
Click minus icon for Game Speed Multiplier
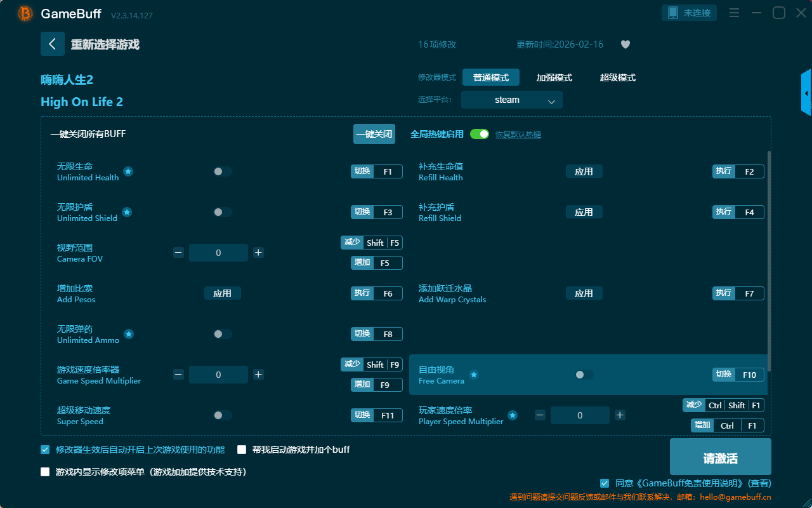[178, 375]
